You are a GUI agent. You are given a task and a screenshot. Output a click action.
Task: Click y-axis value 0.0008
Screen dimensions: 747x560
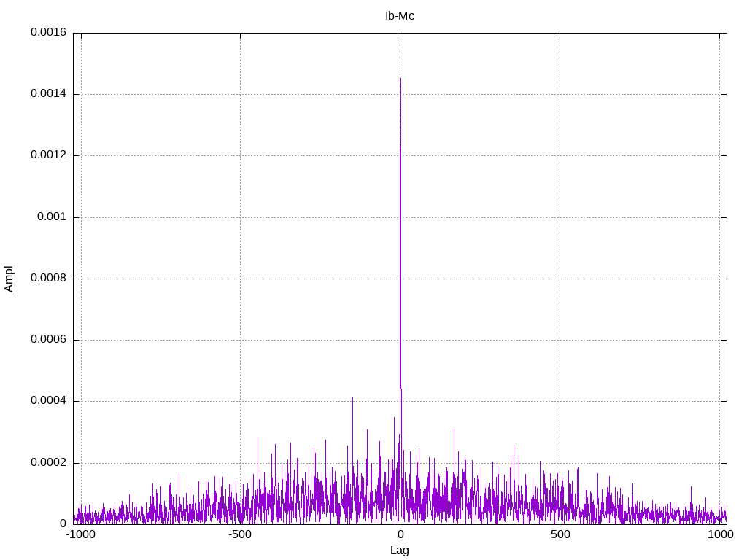[49, 278]
